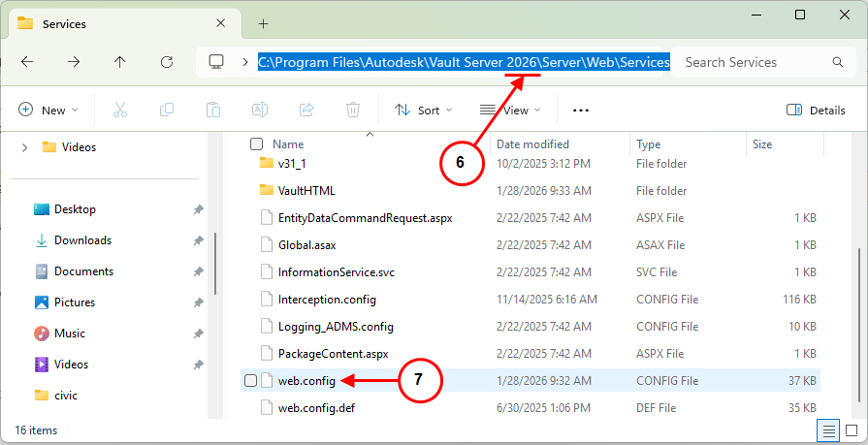Select the Logging_ADMS.config file
Viewport: 868px width, 445px height.
[x=336, y=326]
